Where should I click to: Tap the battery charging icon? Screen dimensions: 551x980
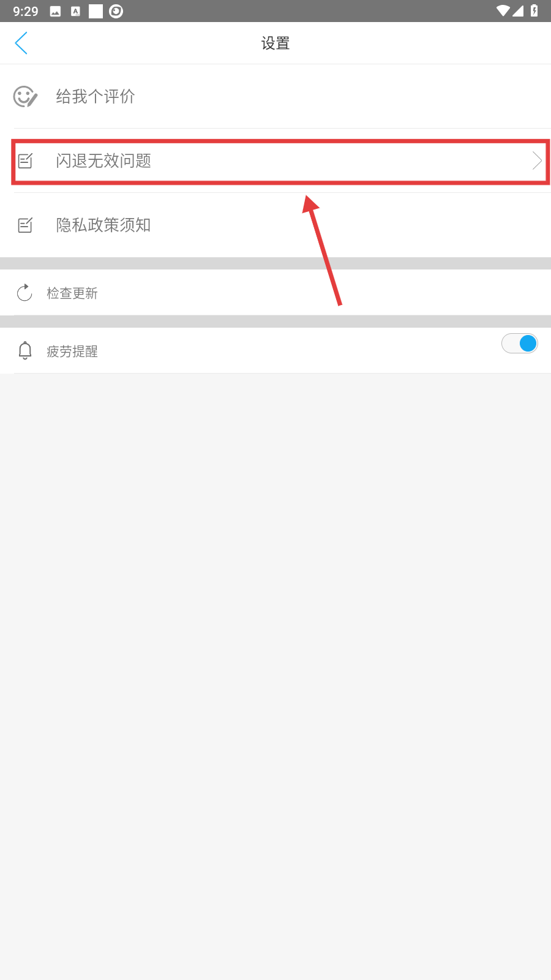coord(534,11)
